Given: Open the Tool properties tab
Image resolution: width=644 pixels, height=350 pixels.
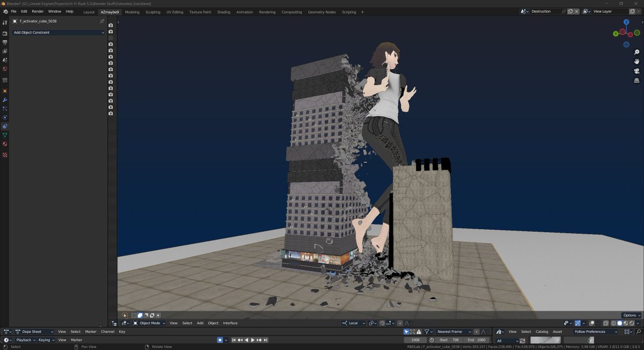Looking at the screenshot, I should point(5,22).
